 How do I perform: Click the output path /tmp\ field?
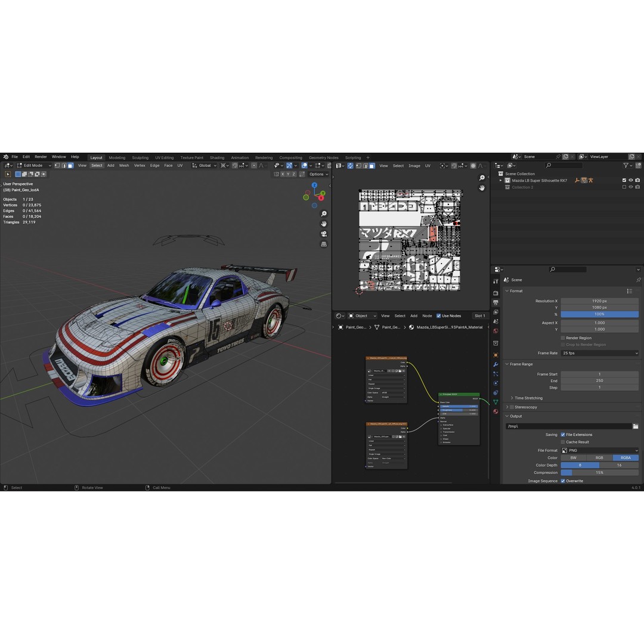click(568, 426)
